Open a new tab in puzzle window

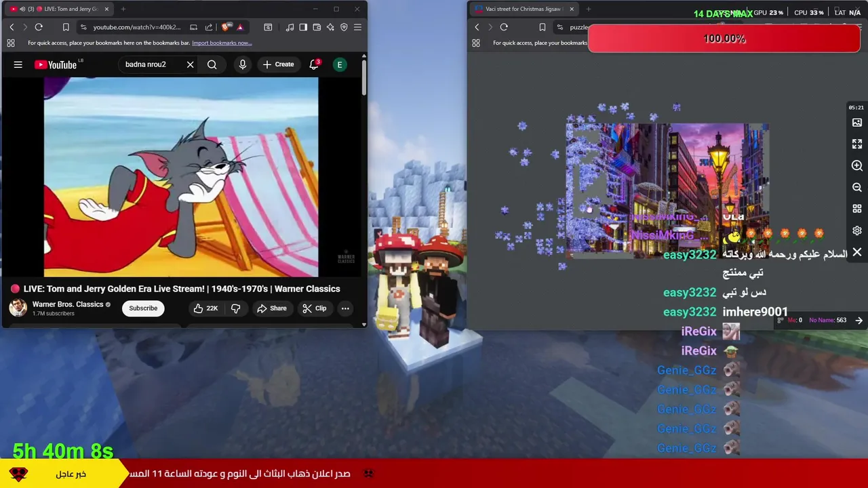tap(589, 9)
